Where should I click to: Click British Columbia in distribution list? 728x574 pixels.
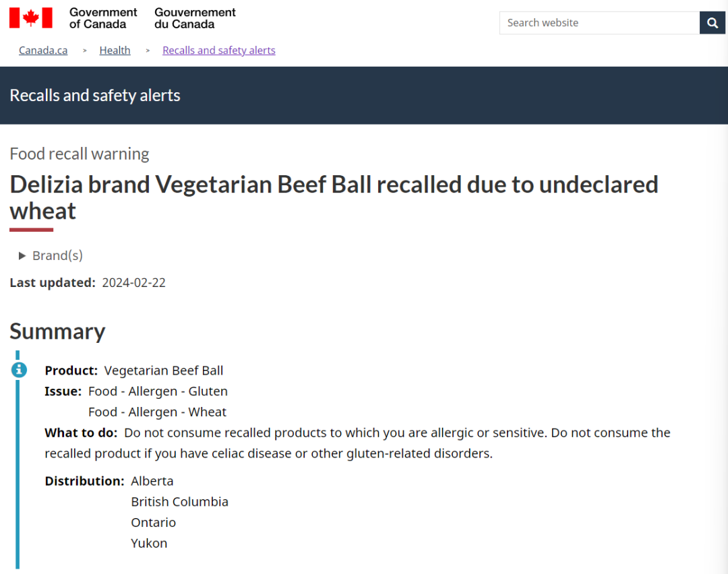(180, 502)
